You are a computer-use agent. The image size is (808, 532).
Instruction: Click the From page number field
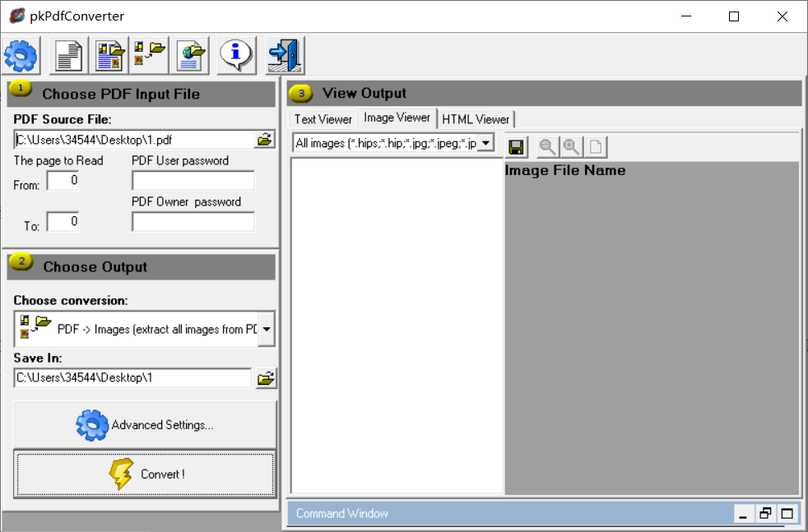point(63,180)
